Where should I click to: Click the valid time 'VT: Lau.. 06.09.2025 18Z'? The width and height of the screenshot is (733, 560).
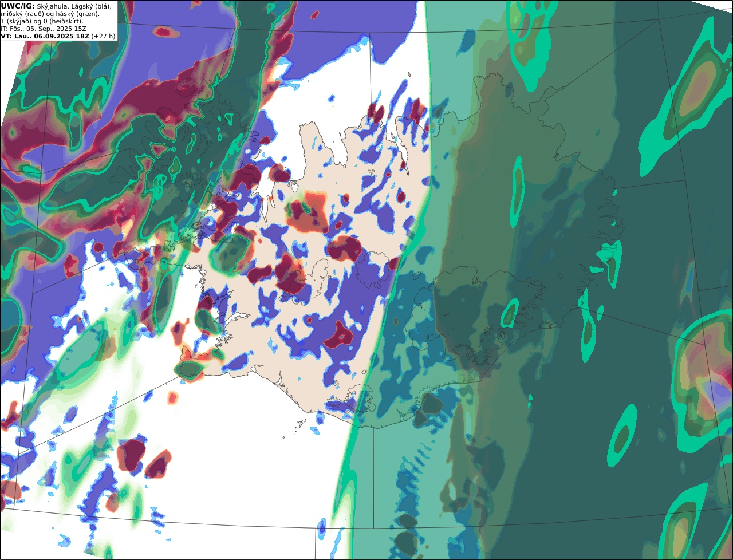(45, 36)
